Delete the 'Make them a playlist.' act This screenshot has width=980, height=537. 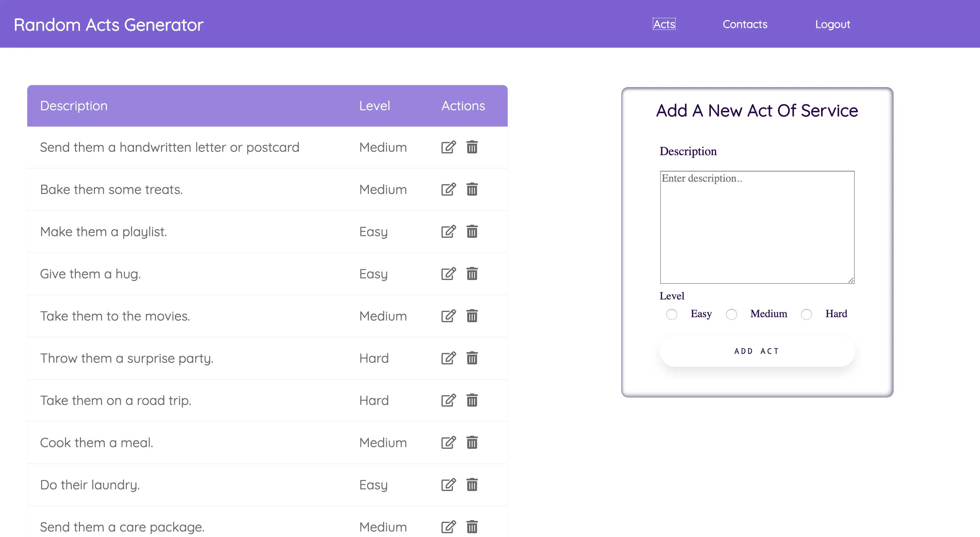tap(472, 231)
